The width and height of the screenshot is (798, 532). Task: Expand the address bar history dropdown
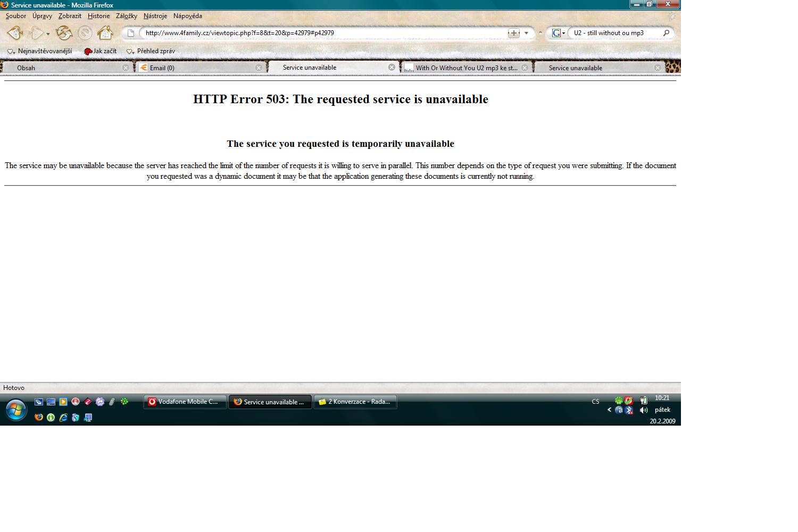pos(527,33)
